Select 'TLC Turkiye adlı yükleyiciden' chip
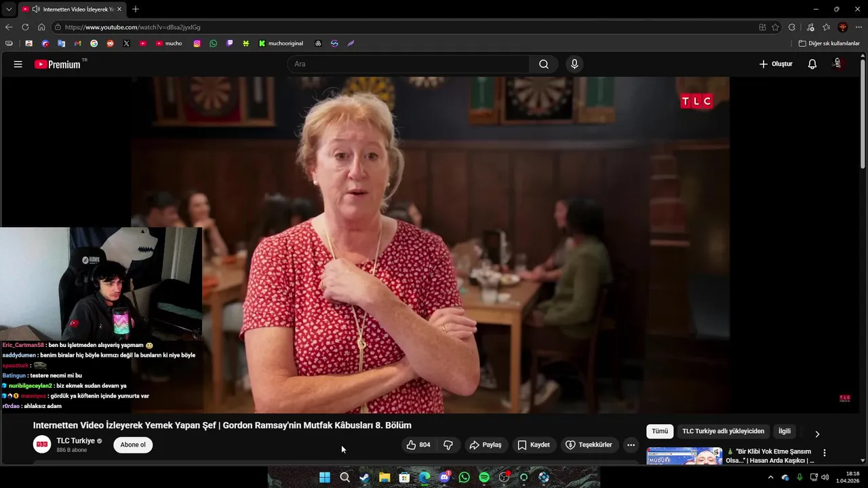Viewport: 868px width, 488px height. point(723,432)
